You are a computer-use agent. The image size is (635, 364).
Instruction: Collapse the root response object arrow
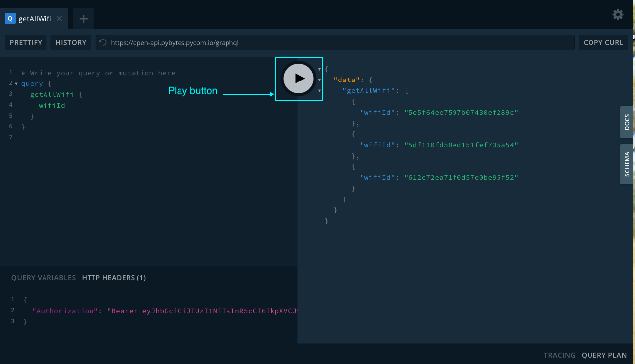point(319,69)
